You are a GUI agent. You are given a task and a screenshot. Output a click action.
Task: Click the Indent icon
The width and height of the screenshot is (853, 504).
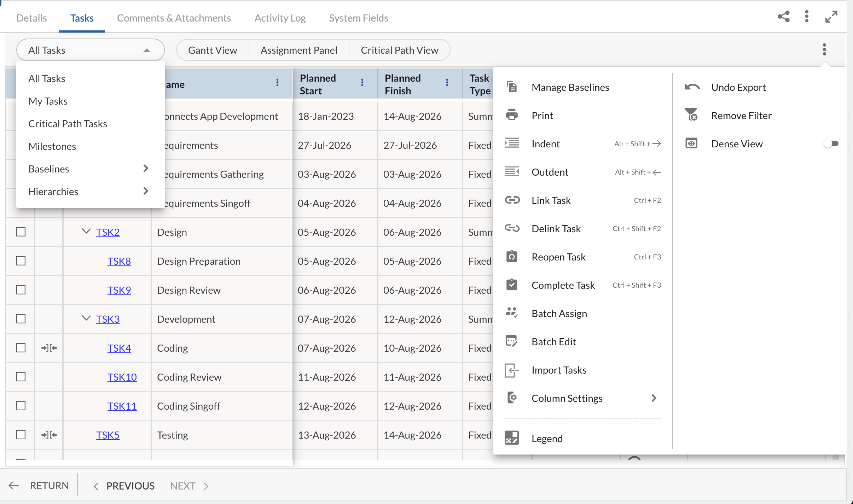click(512, 143)
